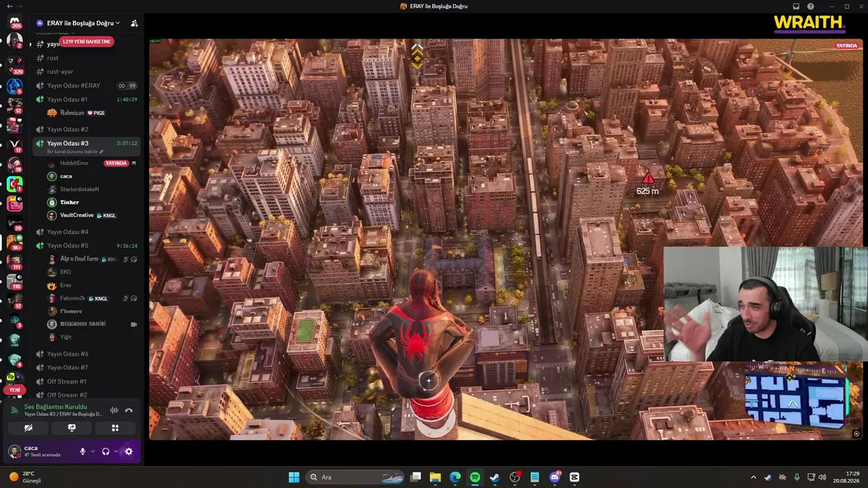Click Bir kanal durumu belirle status text
Viewport: 868px width, 488px height.
(73, 152)
